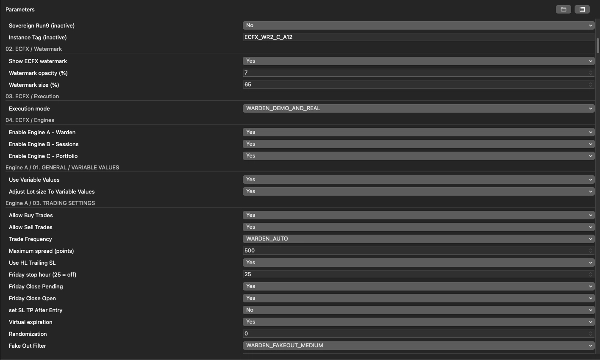Open the Friday Close Pending dropdown
Screen dimensions: 600x360
pyautogui.click(x=419, y=286)
